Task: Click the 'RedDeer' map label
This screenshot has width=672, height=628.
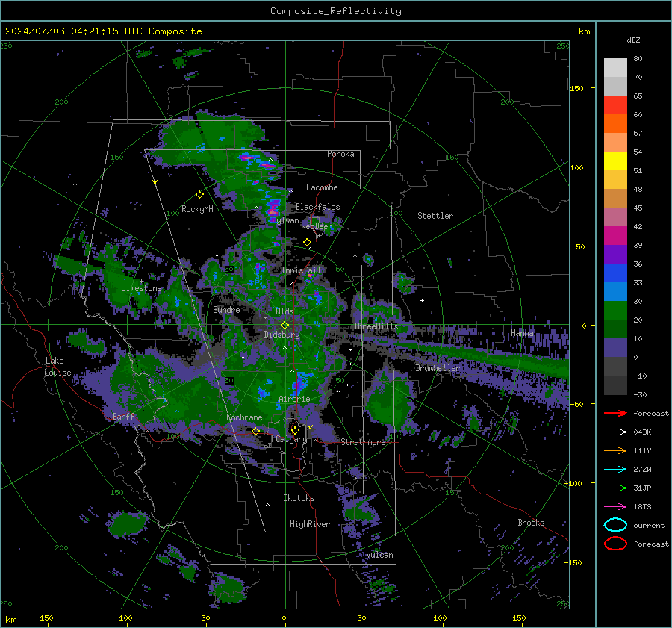Action: (317, 226)
